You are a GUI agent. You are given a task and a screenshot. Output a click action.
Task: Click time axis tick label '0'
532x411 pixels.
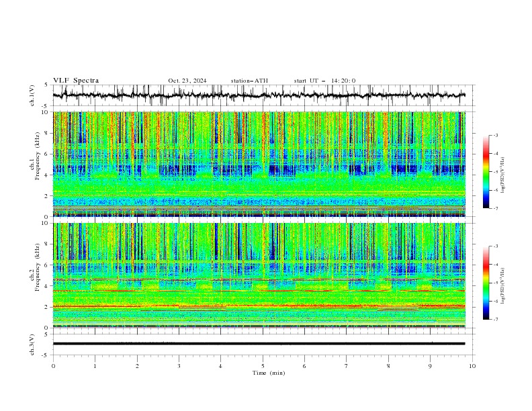click(53, 366)
